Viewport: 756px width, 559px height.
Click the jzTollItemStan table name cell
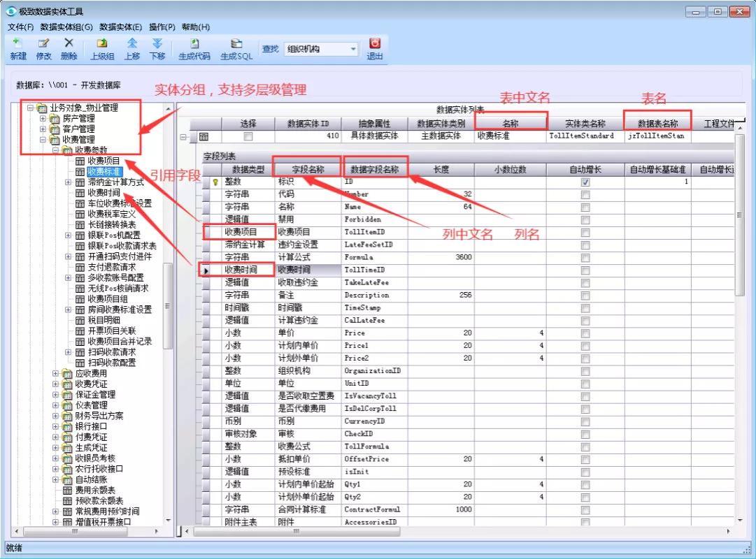tap(657, 136)
